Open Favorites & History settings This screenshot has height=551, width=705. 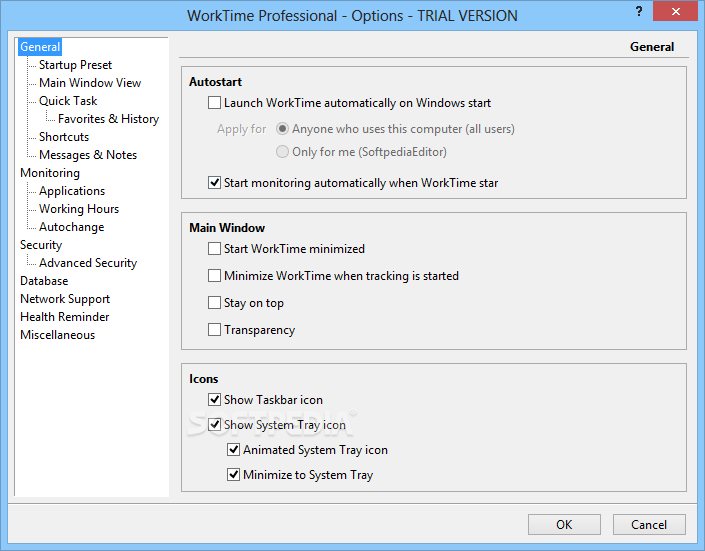[x=108, y=119]
